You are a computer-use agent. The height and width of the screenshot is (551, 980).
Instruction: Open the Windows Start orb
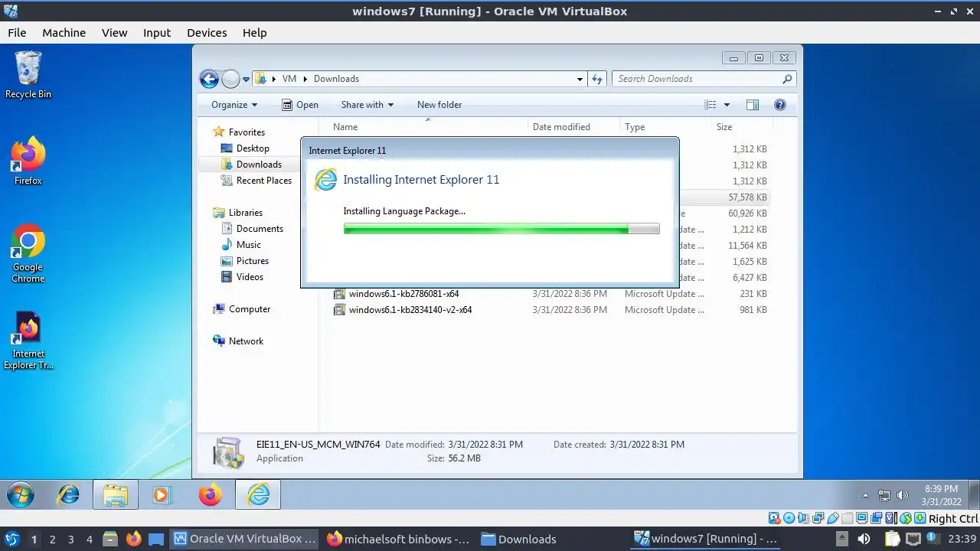click(21, 495)
